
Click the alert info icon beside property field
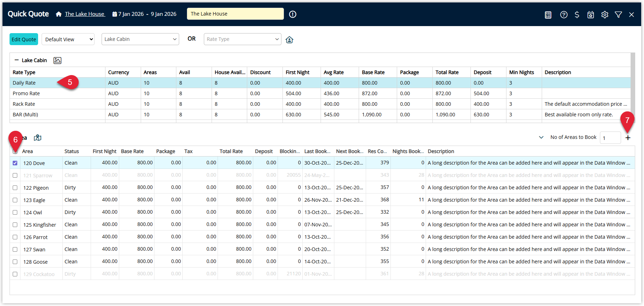click(293, 14)
